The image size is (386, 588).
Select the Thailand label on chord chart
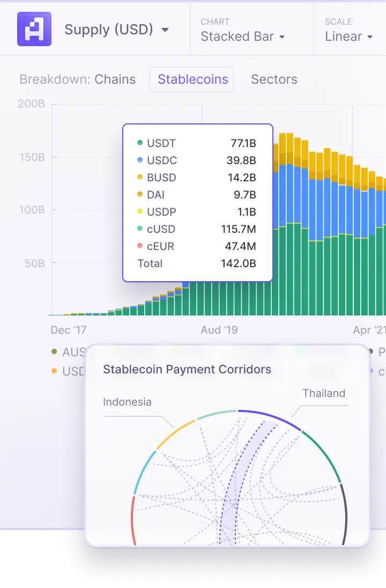(324, 393)
